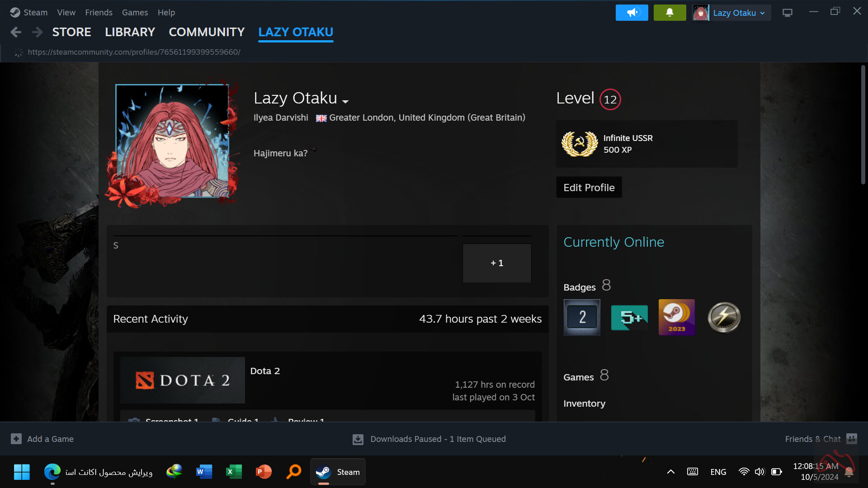
Task: Open the 5+ game collector badge
Action: (x=629, y=317)
